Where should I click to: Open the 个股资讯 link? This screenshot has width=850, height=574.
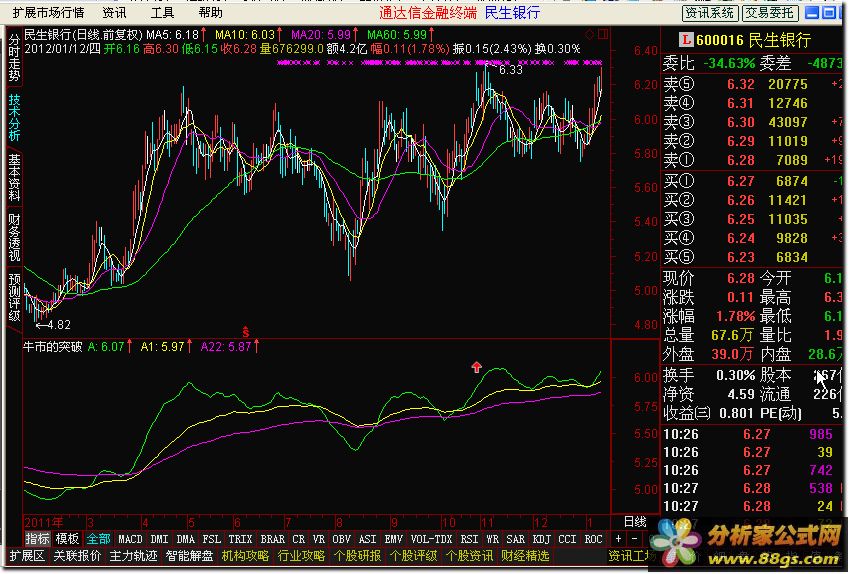click(469, 556)
